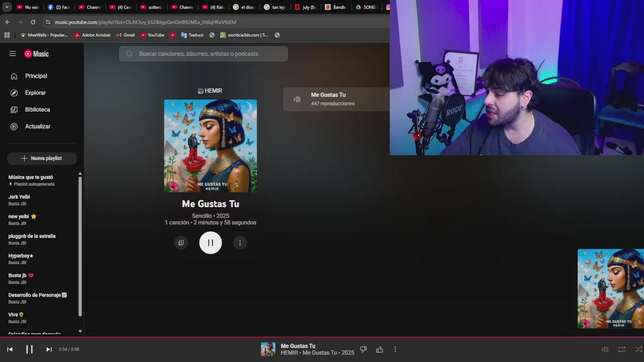This screenshot has height=362, width=644.
Task: Open the YouTube bookmark
Action: [x=152, y=35]
